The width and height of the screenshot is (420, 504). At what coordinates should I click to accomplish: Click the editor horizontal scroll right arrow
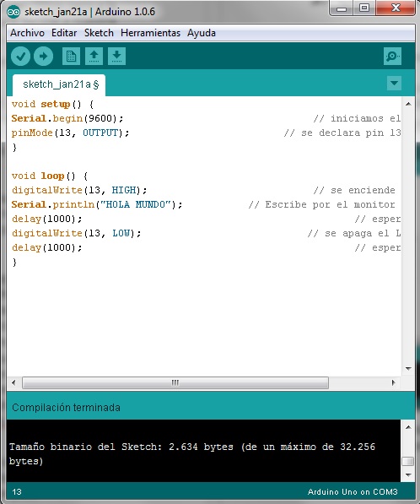pyautogui.click(x=394, y=382)
